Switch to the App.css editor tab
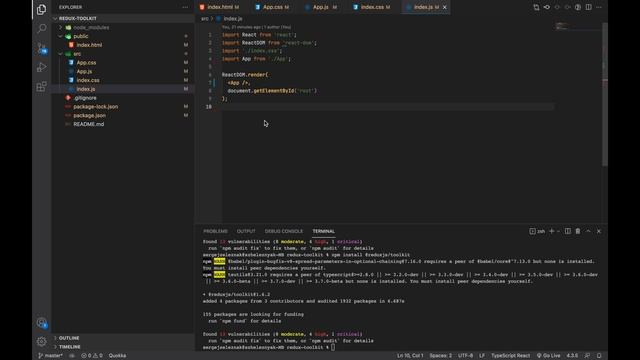Screen dimensions: 640x360 tap(272, 7)
